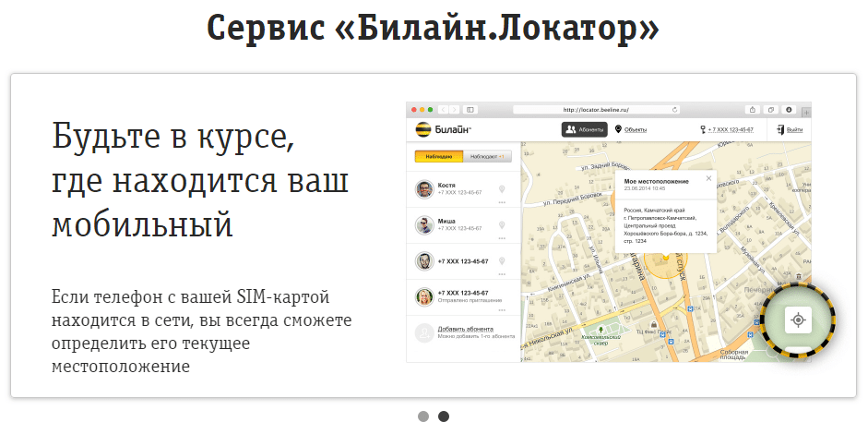Viewport: 868px width, 434px height.
Task: Click the Добавить абонента link
Action: [465, 329]
